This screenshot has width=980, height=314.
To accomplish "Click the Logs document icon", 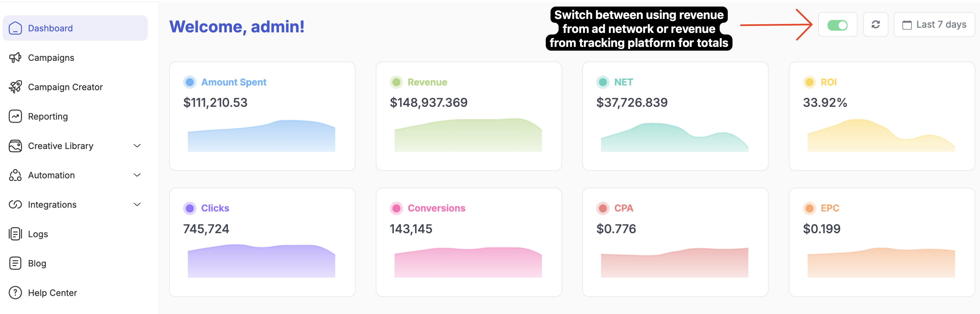I will tap(15, 234).
